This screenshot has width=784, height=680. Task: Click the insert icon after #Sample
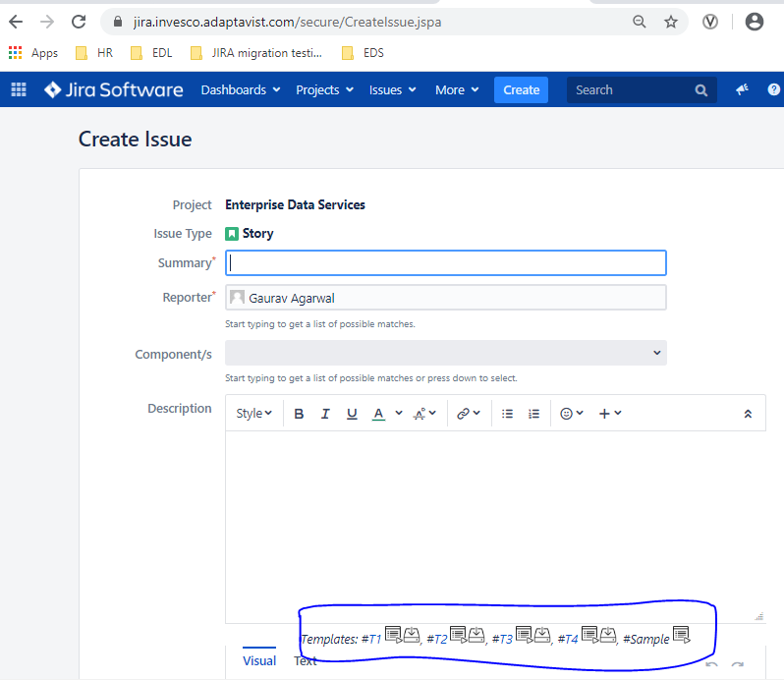tap(682, 635)
